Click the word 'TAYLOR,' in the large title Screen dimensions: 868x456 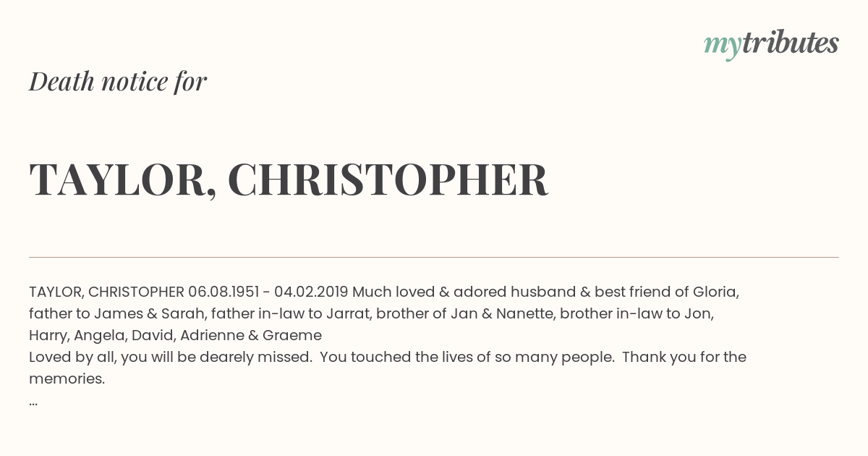[x=123, y=180]
